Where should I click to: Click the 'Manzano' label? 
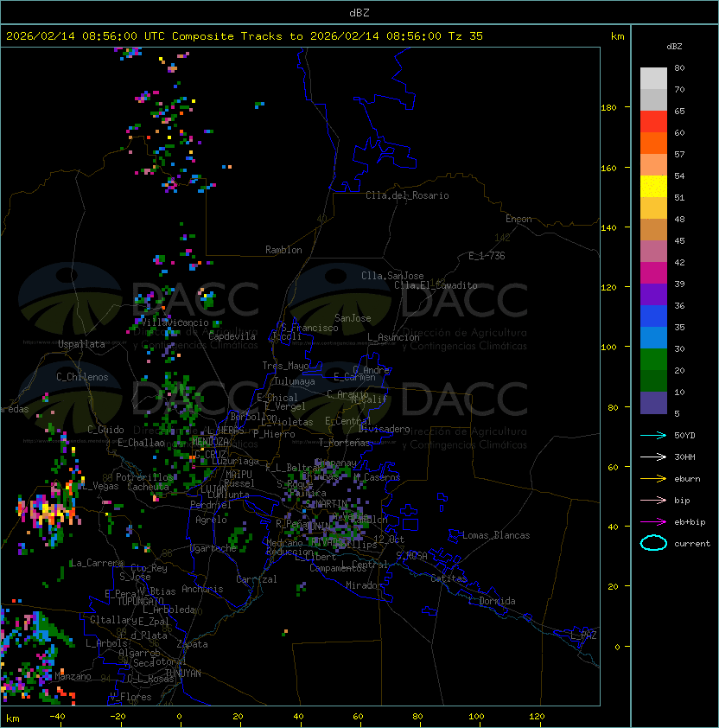click(73, 676)
